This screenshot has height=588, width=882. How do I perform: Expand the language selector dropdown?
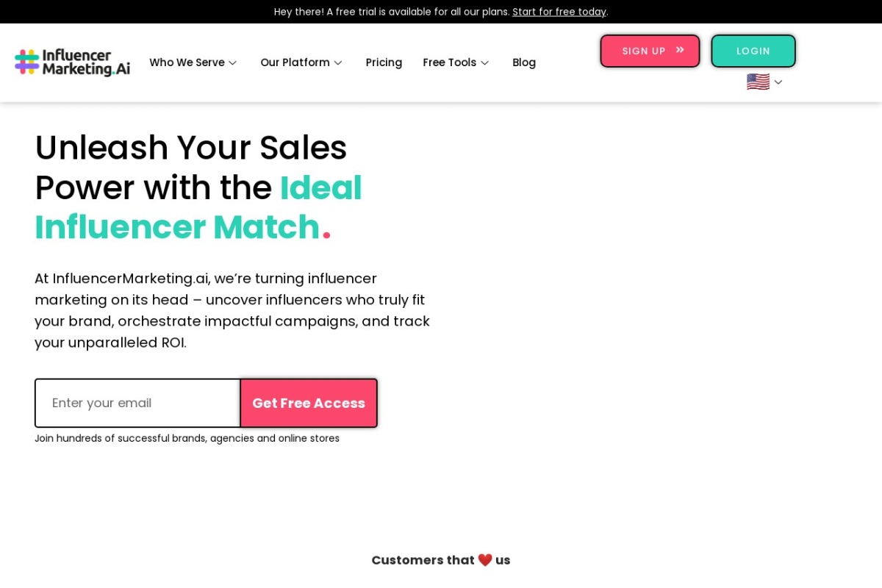pos(778,82)
